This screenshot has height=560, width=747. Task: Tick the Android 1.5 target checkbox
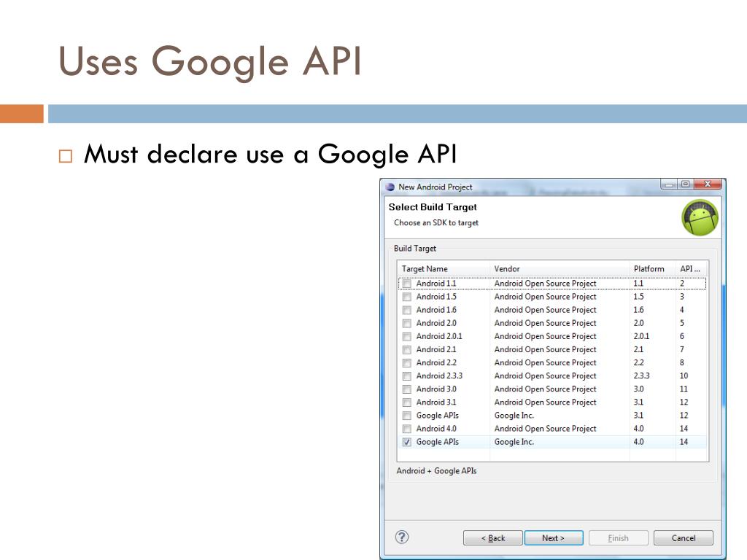(x=407, y=297)
